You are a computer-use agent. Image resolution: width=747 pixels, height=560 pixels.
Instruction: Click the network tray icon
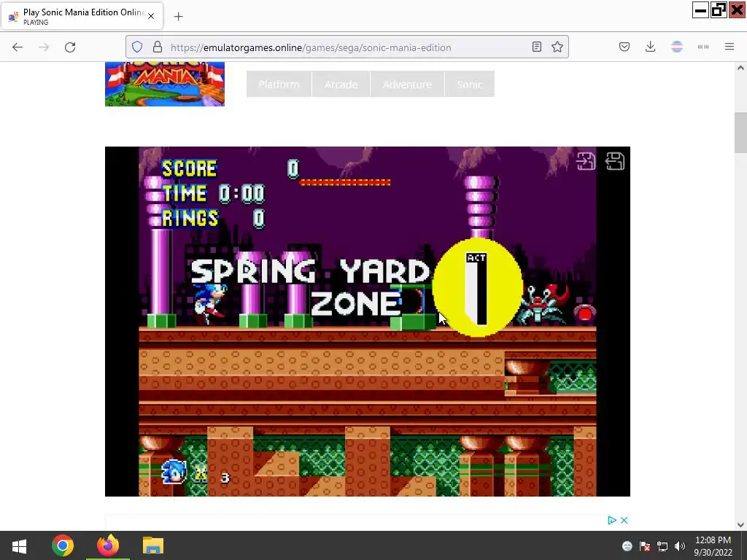pos(662,546)
